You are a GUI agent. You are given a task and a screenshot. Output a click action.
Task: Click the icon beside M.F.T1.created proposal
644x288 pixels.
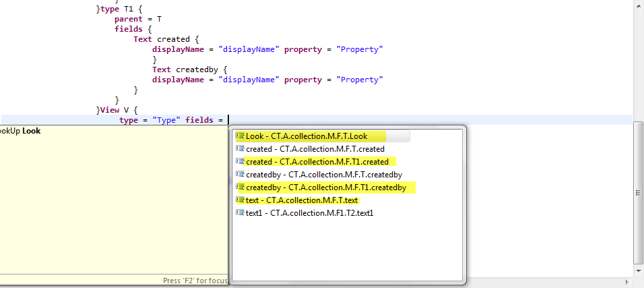[240, 161]
